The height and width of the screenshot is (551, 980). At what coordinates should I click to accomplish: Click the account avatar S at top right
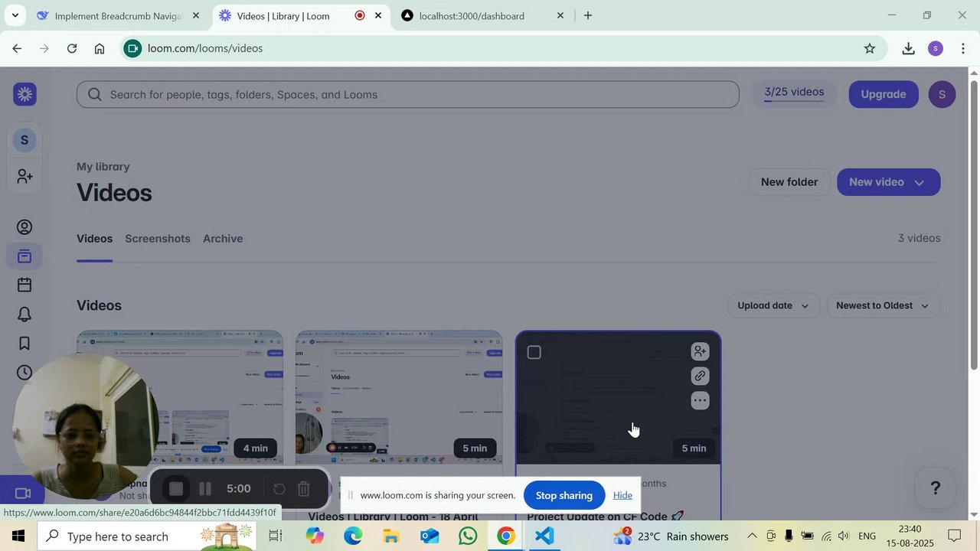942,94
